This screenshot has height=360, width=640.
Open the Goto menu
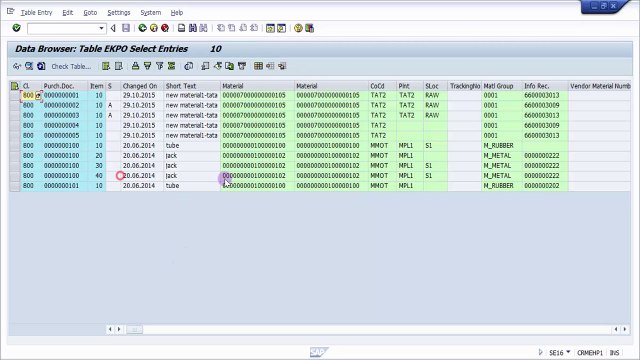coord(90,13)
